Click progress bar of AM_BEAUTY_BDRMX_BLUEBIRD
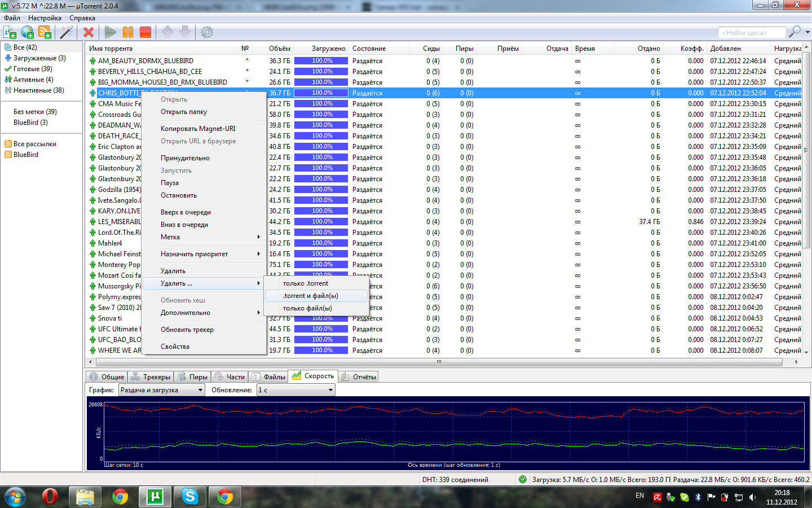The height and width of the screenshot is (508, 812). pos(321,61)
